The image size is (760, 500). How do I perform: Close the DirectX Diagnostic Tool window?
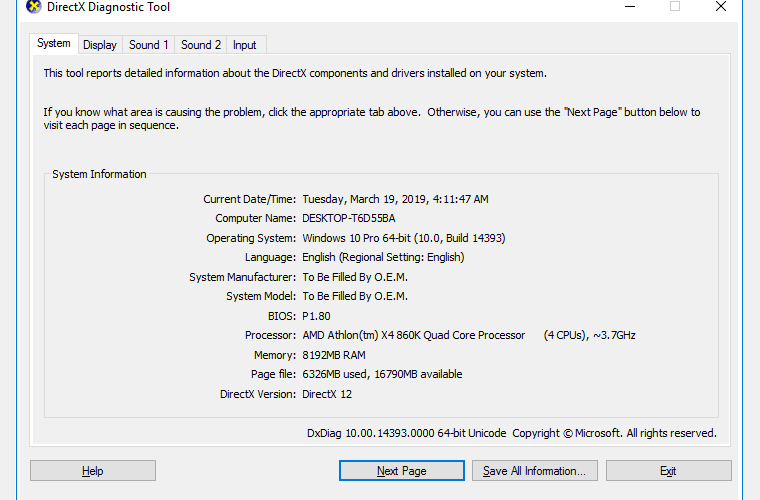(x=721, y=7)
